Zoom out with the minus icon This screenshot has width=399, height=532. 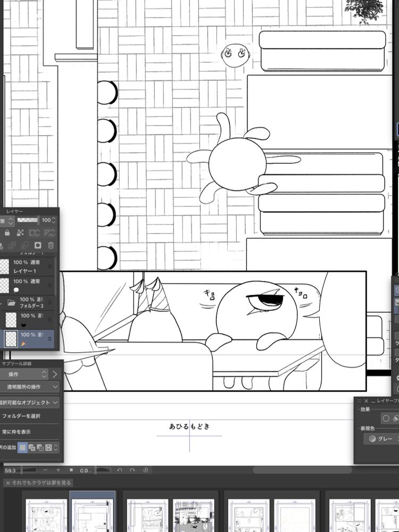click(45, 470)
